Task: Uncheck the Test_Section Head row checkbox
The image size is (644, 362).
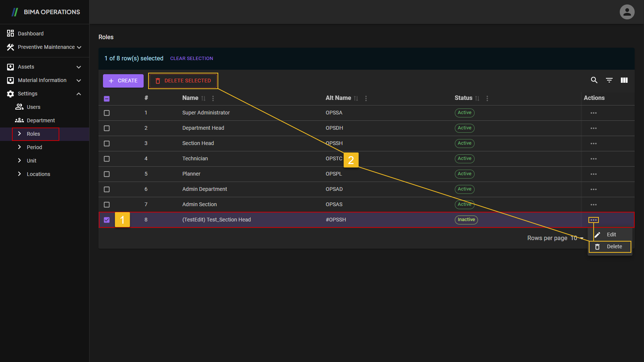Action: (107, 220)
